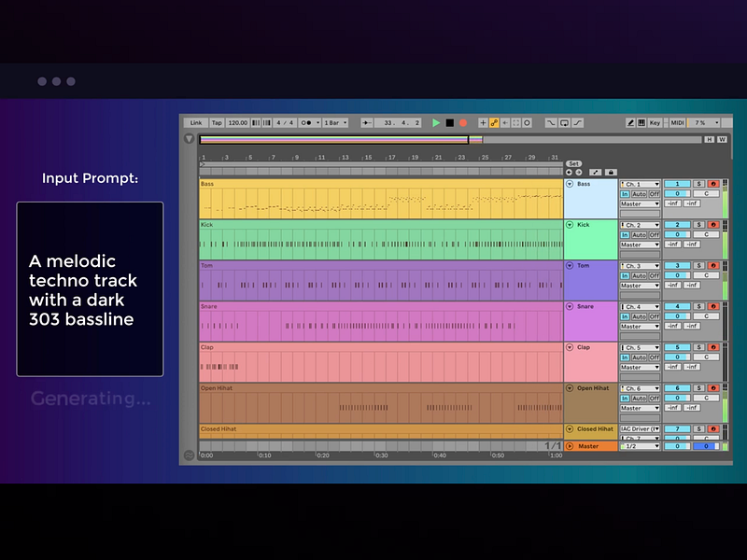Collapse the Bass track with fold arrow
This screenshot has width=747, height=560.
(570, 184)
